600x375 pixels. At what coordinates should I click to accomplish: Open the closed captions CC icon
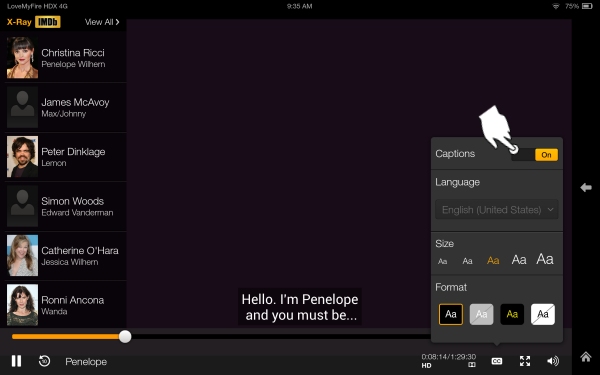pyautogui.click(x=497, y=361)
